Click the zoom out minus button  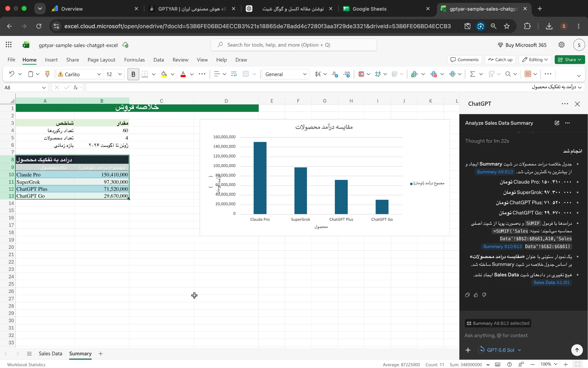point(533,364)
